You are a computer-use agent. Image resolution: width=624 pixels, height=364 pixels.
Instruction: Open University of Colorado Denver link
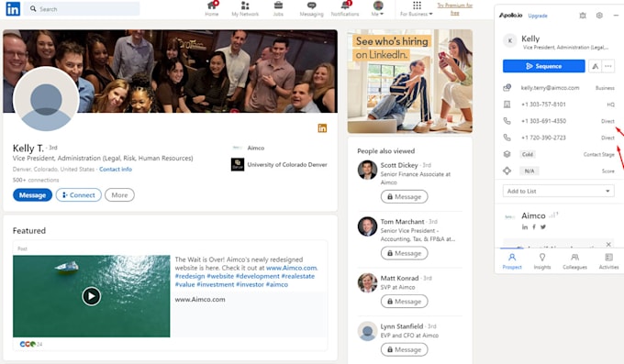(279, 165)
